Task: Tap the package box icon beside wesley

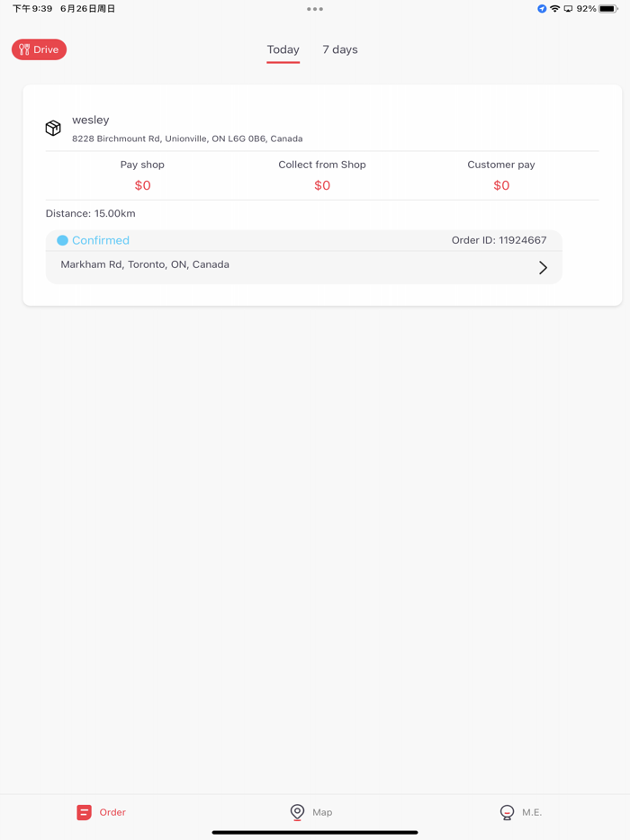Action: 53,128
